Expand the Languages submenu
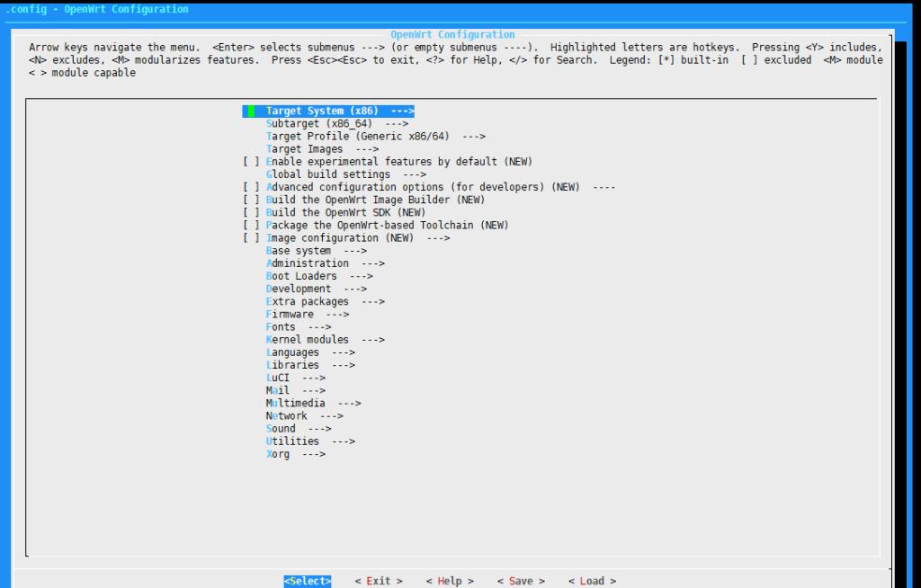 (310, 352)
